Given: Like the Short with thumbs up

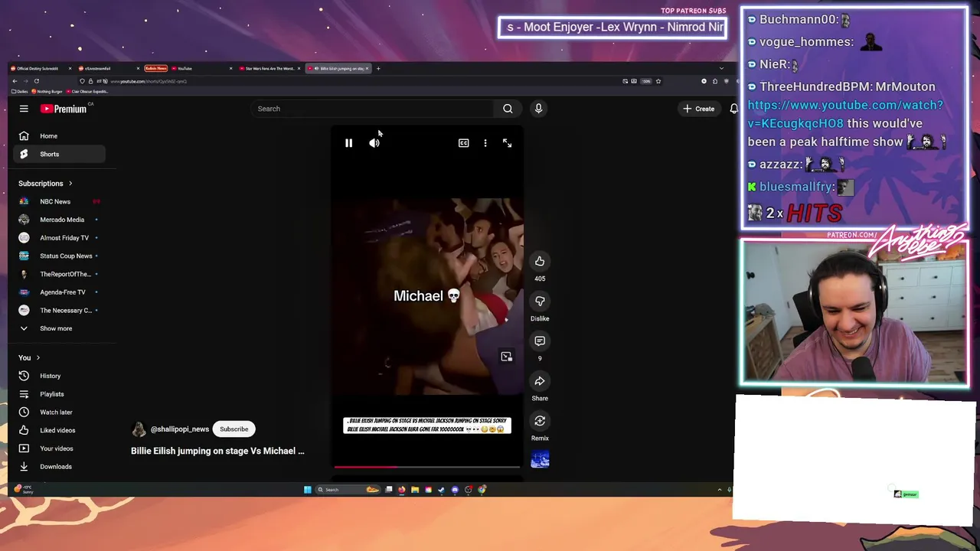Looking at the screenshot, I should point(540,262).
